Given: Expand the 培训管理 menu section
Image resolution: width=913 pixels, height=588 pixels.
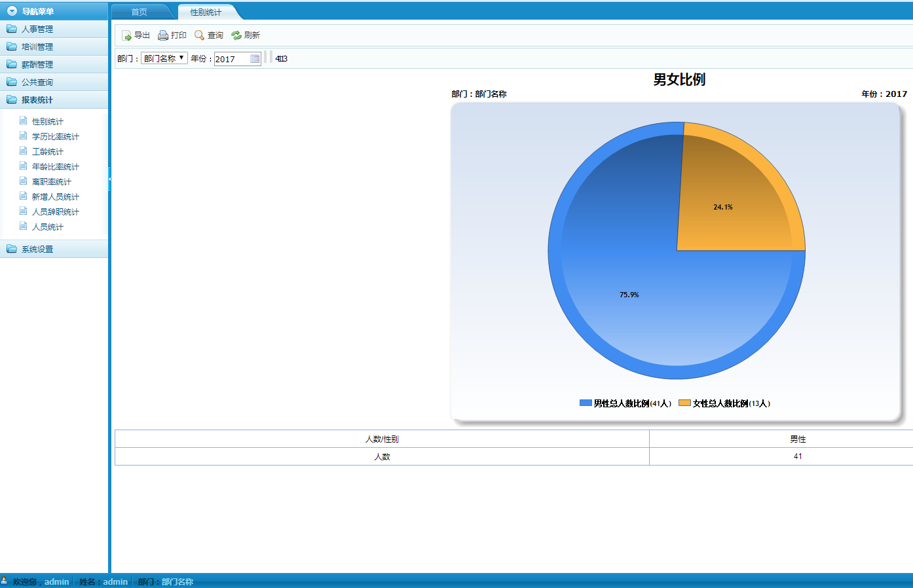Looking at the screenshot, I should coord(54,46).
